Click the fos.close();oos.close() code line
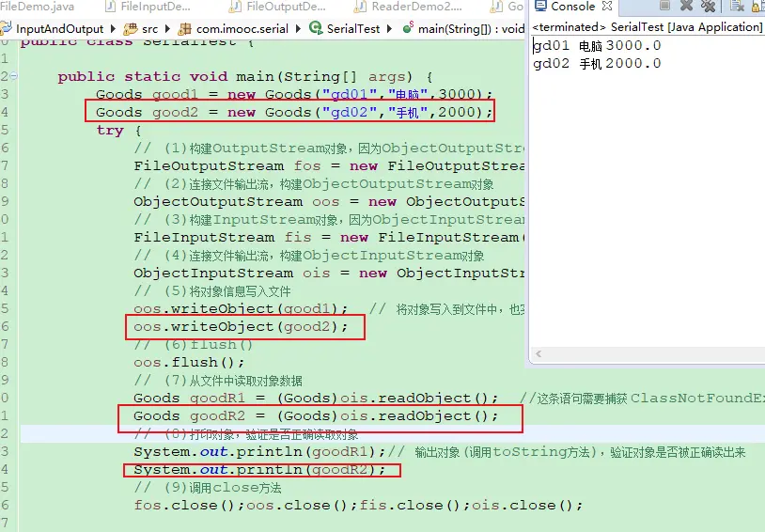 358,505
